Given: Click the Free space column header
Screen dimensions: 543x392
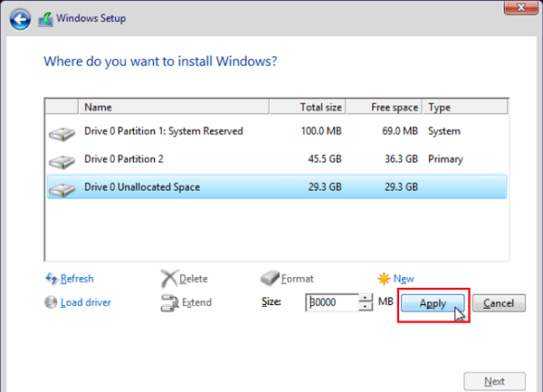Looking at the screenshot, I should 395,107.
